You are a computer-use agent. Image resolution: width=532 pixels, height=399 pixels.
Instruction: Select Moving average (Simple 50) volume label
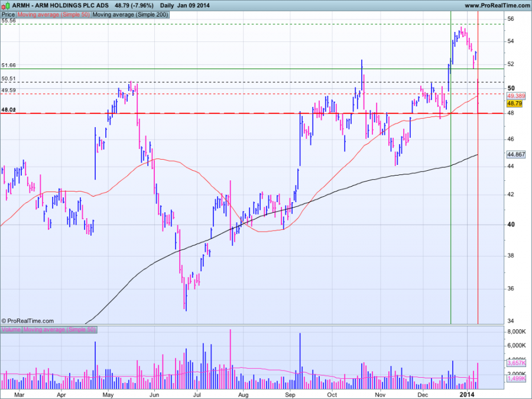[x=59, y=329]
